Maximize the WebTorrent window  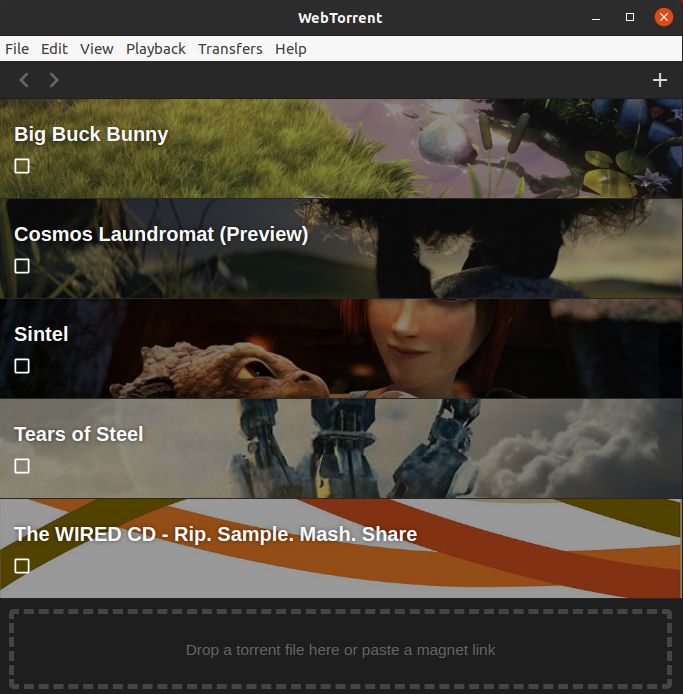[630, 17]
